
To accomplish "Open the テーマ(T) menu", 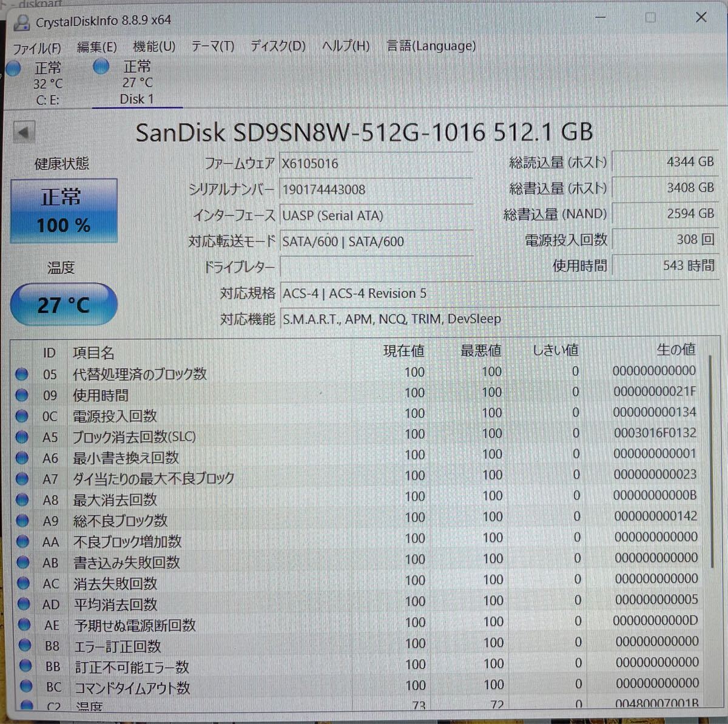I will tap(212, 46).
